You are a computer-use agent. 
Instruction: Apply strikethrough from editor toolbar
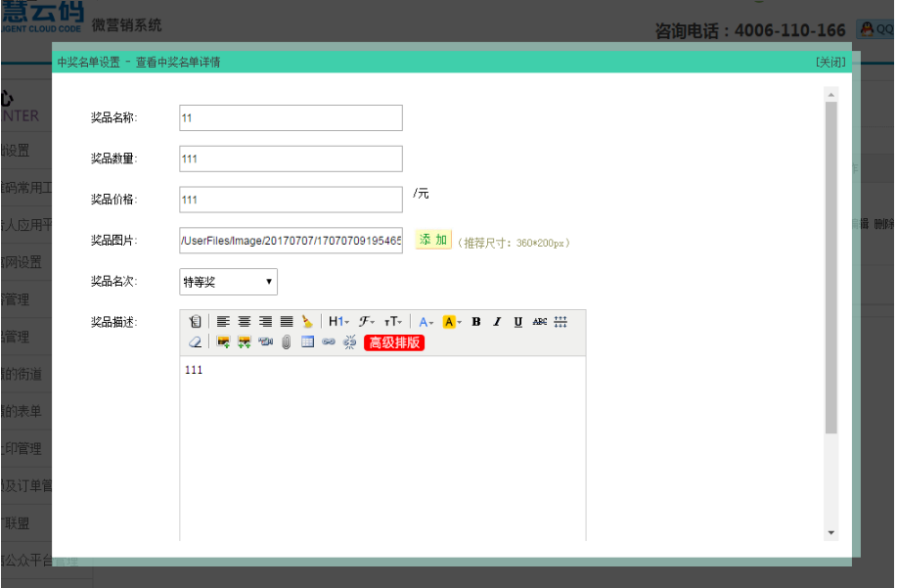[539, 321]
